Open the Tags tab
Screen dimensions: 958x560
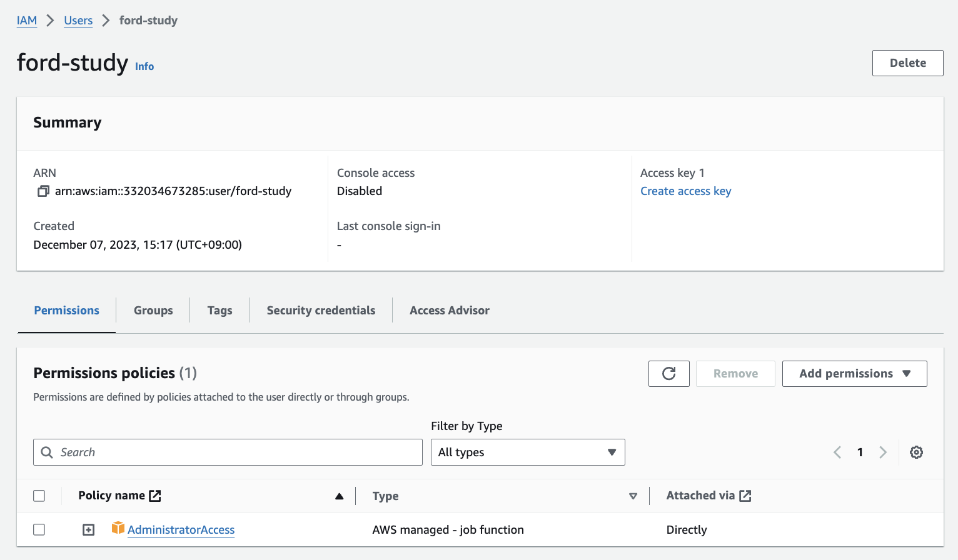tap(220, 311)
